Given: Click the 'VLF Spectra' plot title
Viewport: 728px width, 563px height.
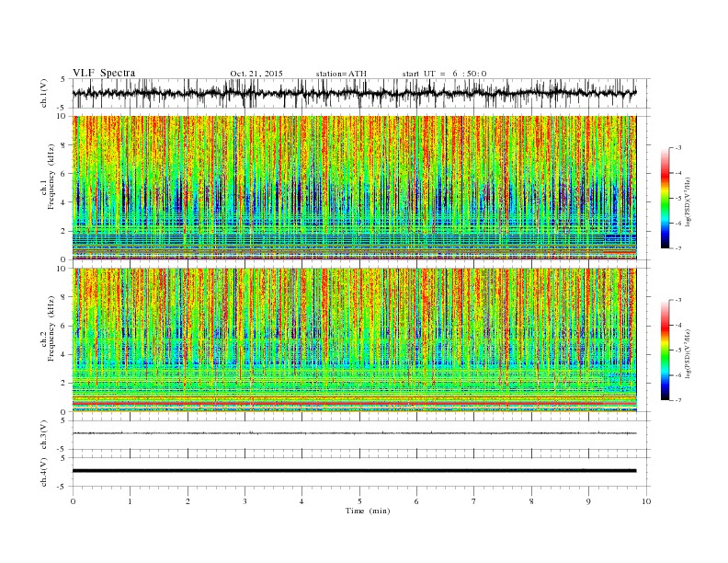Looking at the screenshot, I should tap(104, 73).
